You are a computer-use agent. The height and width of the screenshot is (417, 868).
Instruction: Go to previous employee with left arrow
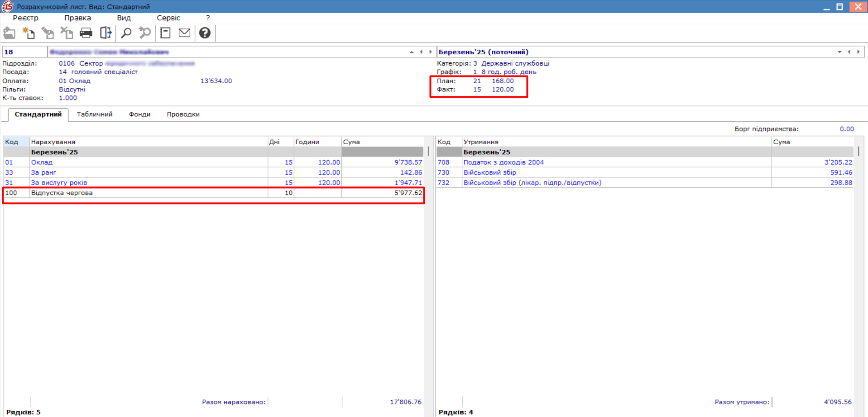(x=421, y=52)
